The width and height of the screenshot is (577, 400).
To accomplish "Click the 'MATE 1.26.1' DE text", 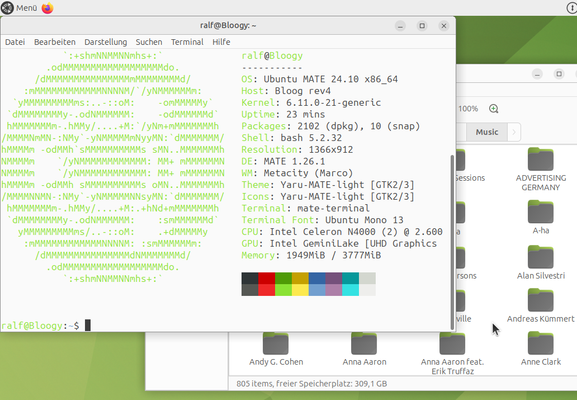I will click(294, 162).
